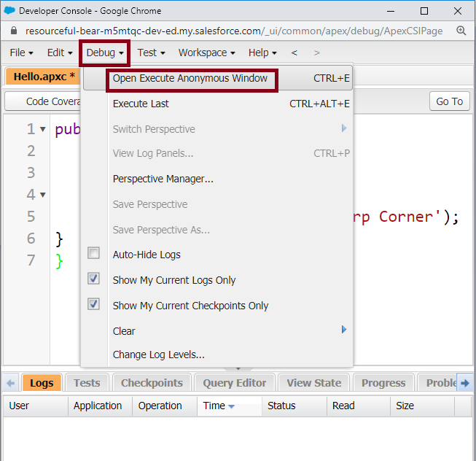Collapse code fold arrow on line 1
The image size is (476, 461).
pyautogui.click(x=43, y=129)
